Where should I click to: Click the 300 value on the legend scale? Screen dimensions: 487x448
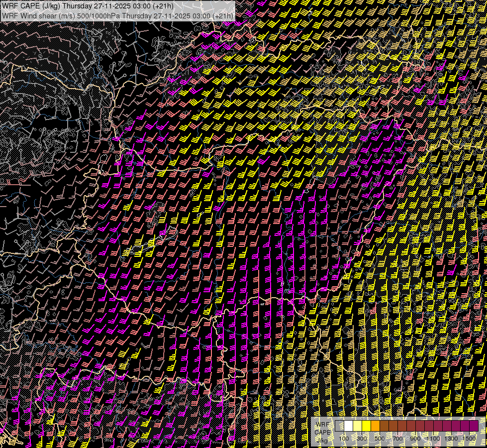coord(362,439)
